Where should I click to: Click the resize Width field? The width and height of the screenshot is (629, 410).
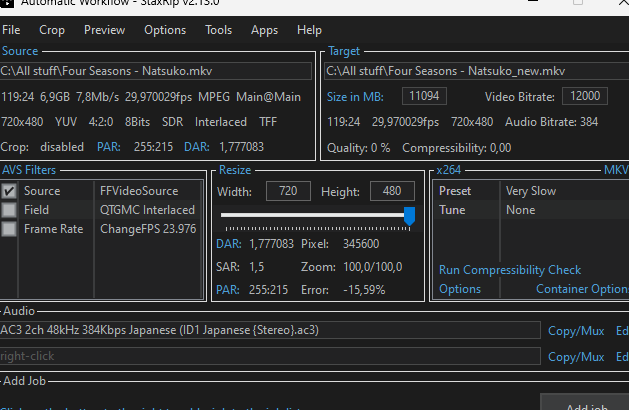click(x=288, y=191)
